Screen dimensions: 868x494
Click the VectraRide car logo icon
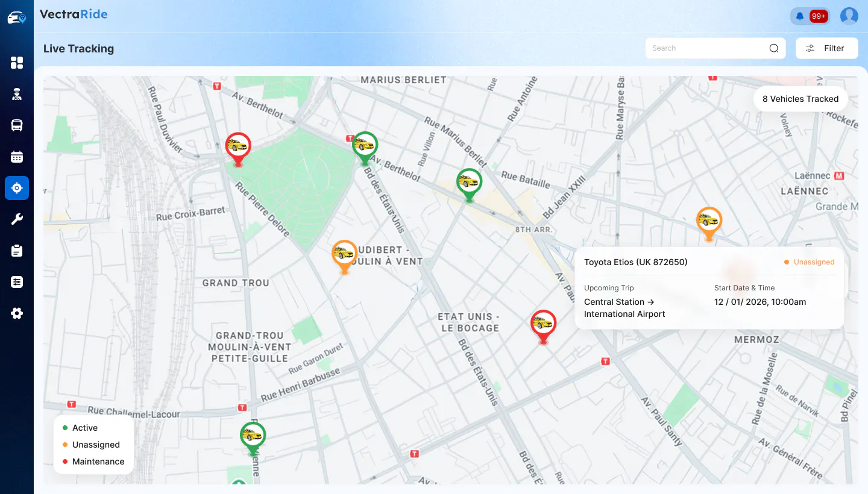point(17,18)
